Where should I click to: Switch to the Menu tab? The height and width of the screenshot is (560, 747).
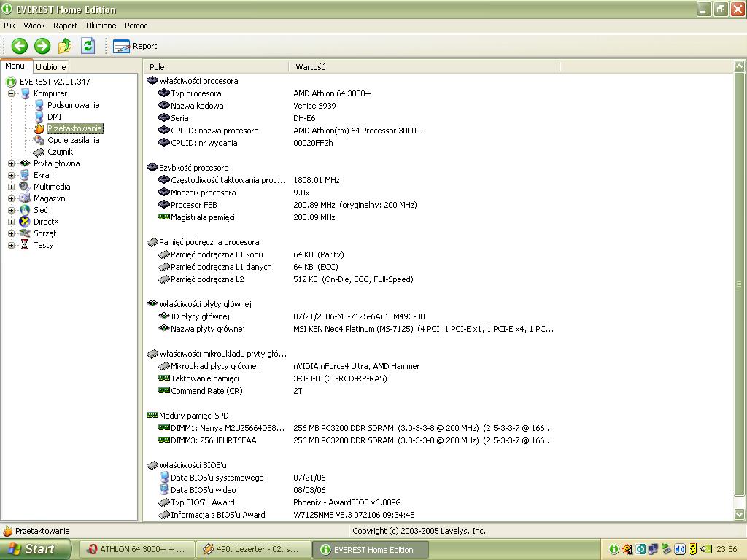pyautogui.click(x=15, y=66)
